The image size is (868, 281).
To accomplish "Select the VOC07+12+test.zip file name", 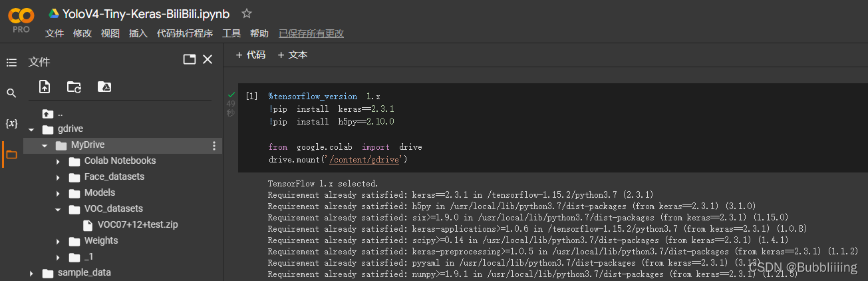I will [138, 225].
